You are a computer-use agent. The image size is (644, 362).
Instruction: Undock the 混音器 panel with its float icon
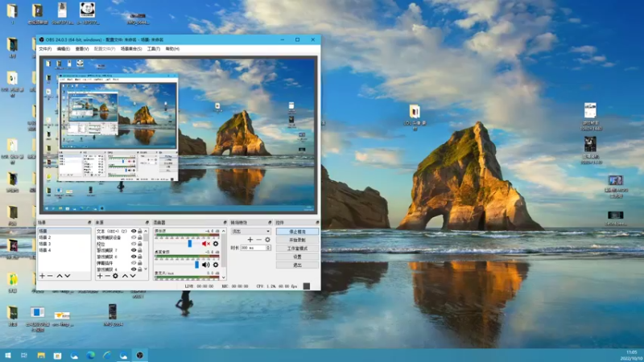click(x=225, y=223)
